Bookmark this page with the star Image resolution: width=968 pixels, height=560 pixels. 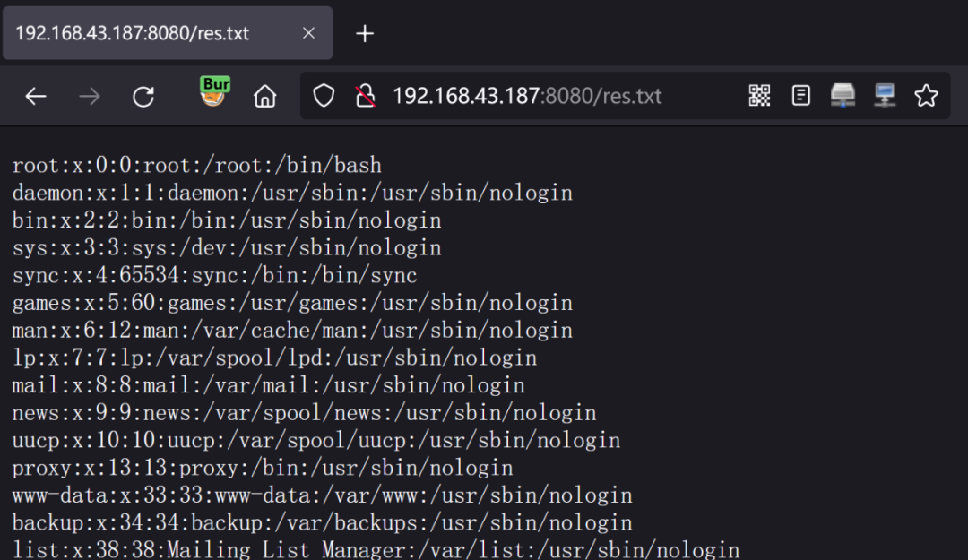coord(926,96)
